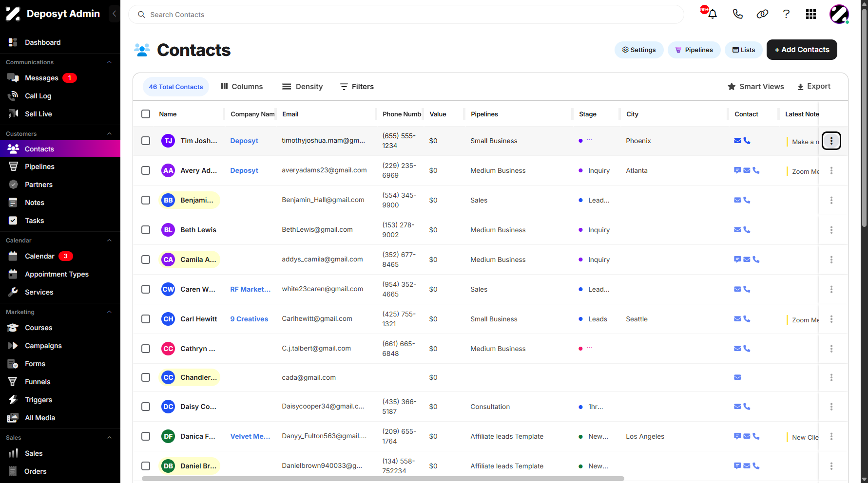The height and width of the screenshot is (483, 868).
Task: Check the Caren W row checkbox
Action: (x=146, y=289)
